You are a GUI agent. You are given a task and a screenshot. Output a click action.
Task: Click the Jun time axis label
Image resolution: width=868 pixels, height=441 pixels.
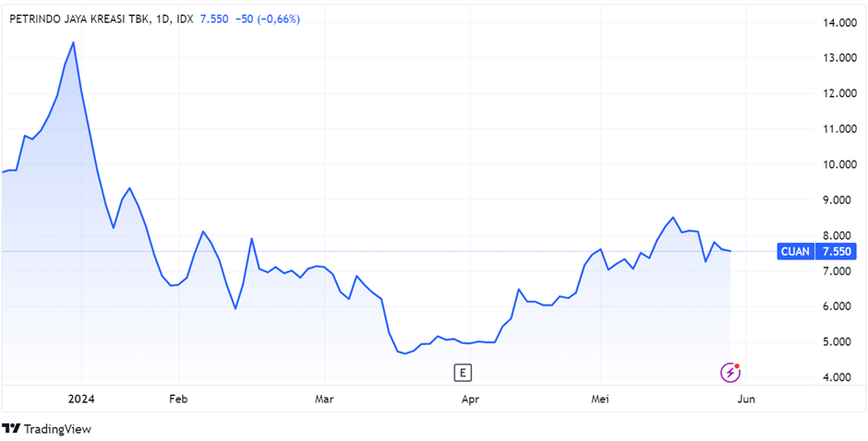coord(746,399)
